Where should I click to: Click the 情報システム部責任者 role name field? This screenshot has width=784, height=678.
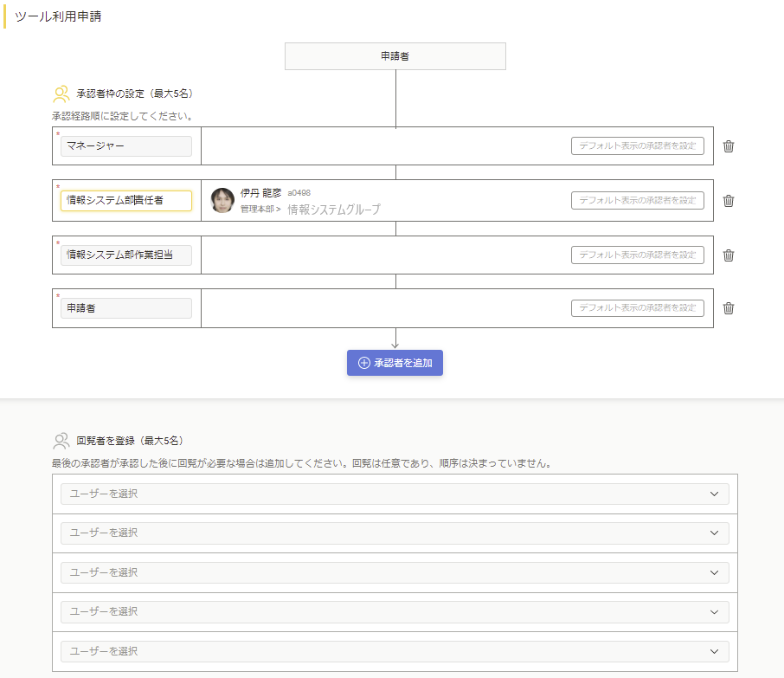tap(125, 200)
